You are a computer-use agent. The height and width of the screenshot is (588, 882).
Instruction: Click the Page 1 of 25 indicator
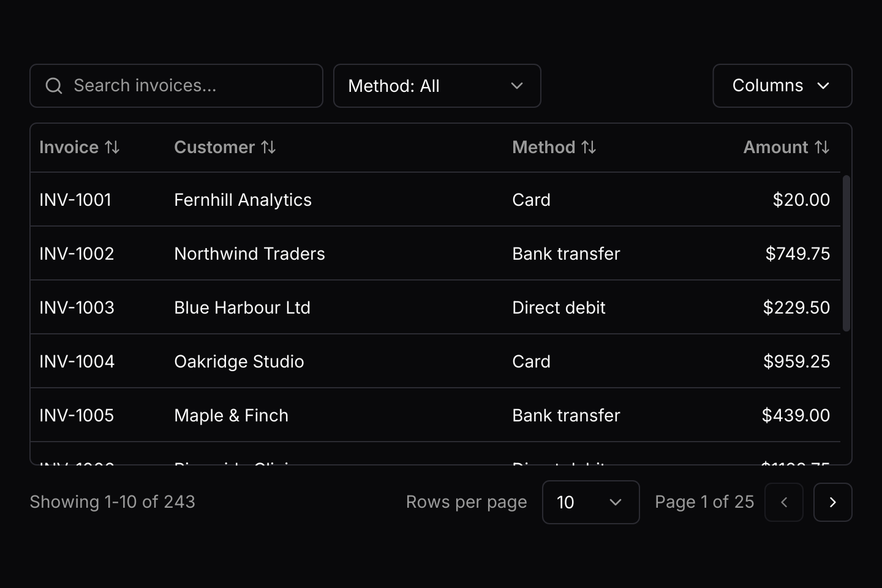click(x=704, y=502)
